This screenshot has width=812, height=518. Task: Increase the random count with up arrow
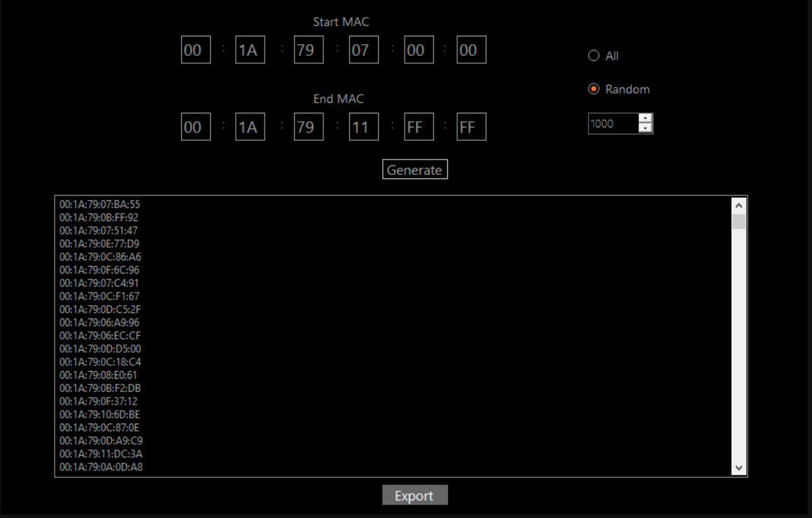[x=645, y=119]
